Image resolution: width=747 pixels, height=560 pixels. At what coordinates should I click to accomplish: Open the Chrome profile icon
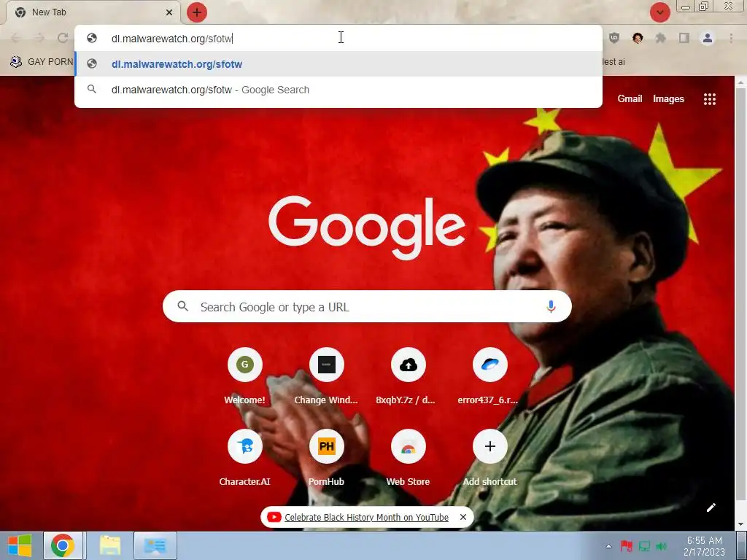[x=708, y=38]
